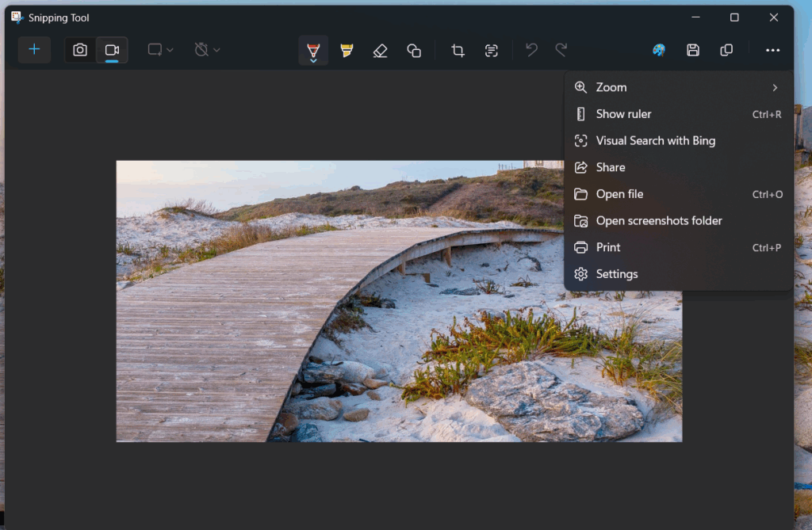Select the red Ballpoint pen tool

(x=313, y=51)
